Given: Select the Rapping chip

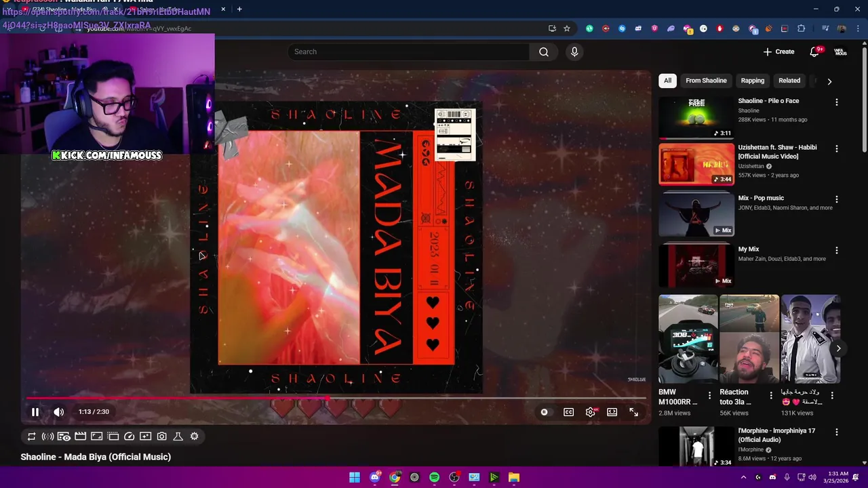Looking at the screenshot, I should pos(753,81).
